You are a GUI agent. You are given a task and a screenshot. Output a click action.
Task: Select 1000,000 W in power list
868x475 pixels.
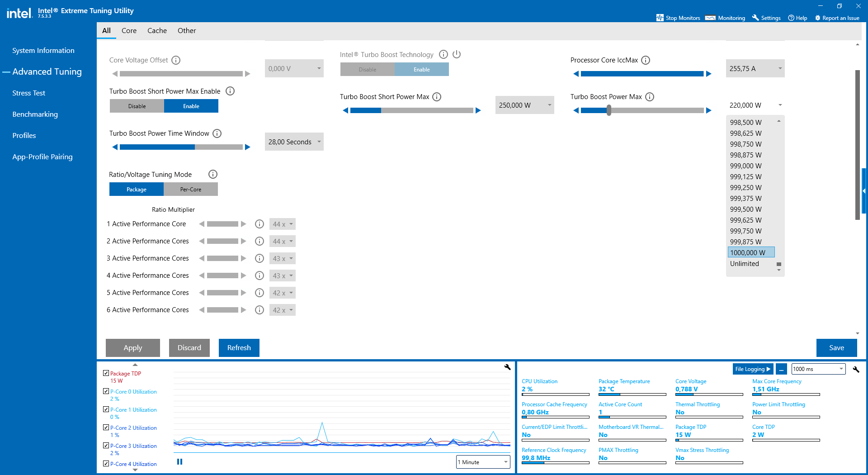[x=751, y=252]
